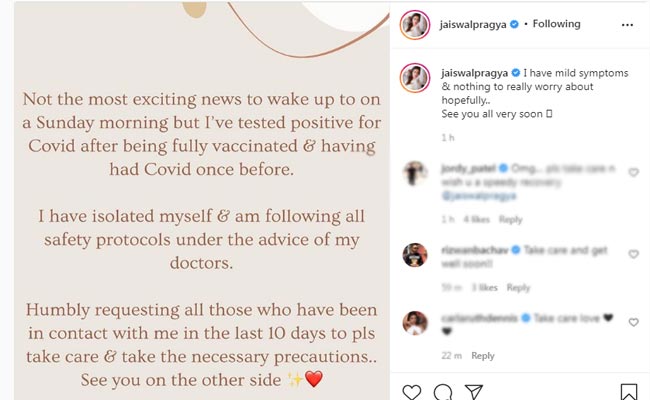Save post with the bookmark icon
650x400 pixels.
click(628, 391)
